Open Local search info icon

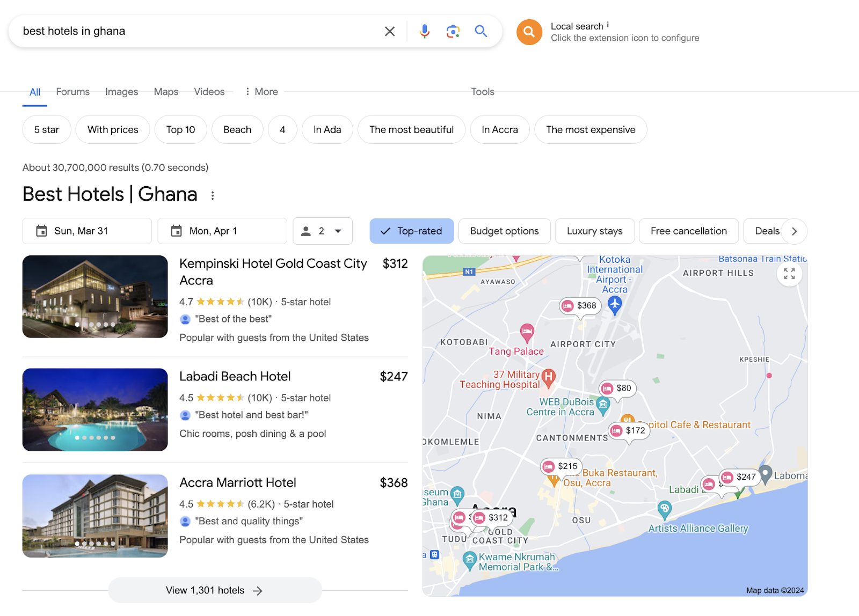coord(608,25)
